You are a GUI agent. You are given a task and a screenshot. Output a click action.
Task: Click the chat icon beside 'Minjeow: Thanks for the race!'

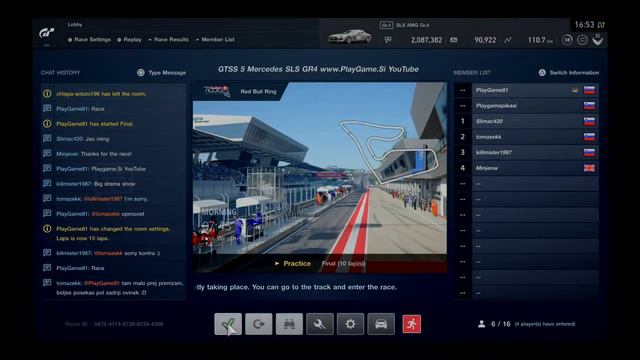coord(47,153)
